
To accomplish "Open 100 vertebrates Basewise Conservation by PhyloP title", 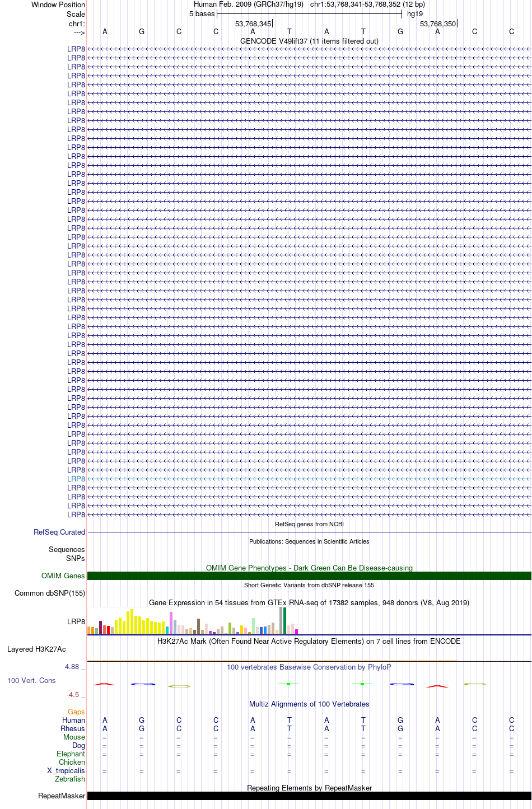I will pyautogui.click(x=309, y=667).
